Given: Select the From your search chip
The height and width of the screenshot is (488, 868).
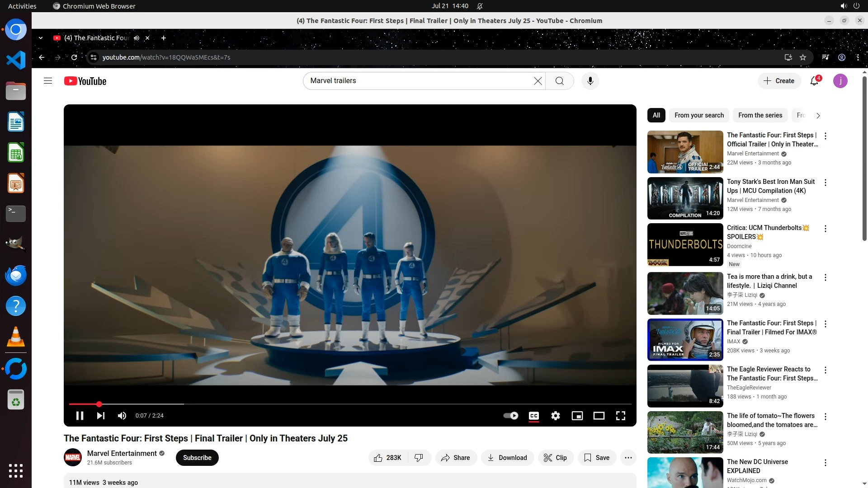Looking at the screenshot, I should 699,115.
